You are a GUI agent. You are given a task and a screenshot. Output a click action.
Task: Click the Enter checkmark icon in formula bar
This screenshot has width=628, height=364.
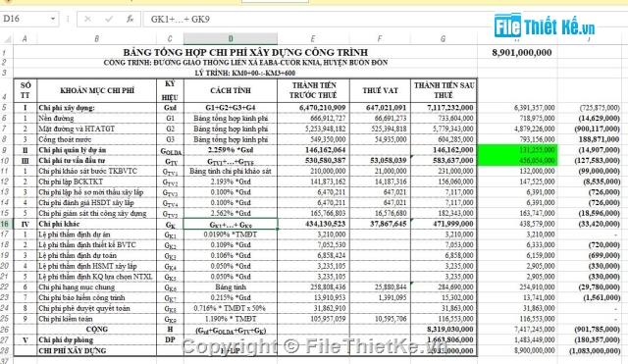point(109,19)
